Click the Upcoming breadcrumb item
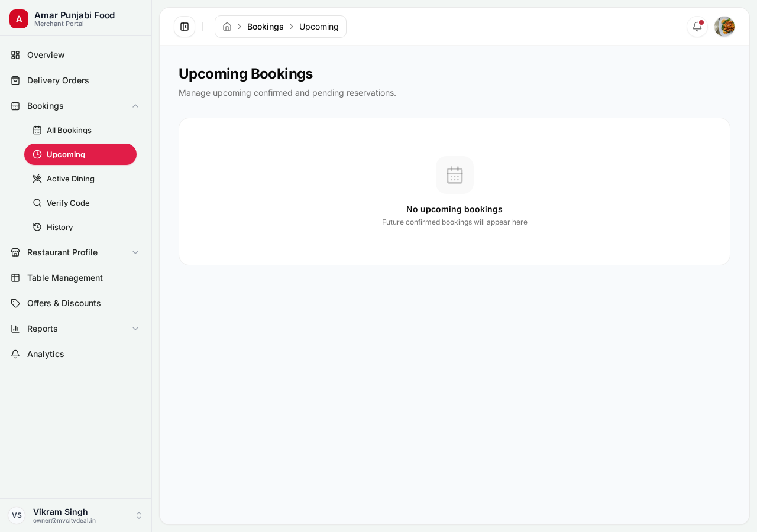The height and width of the screenshot is (532, 757). click(x=319, y=27)
